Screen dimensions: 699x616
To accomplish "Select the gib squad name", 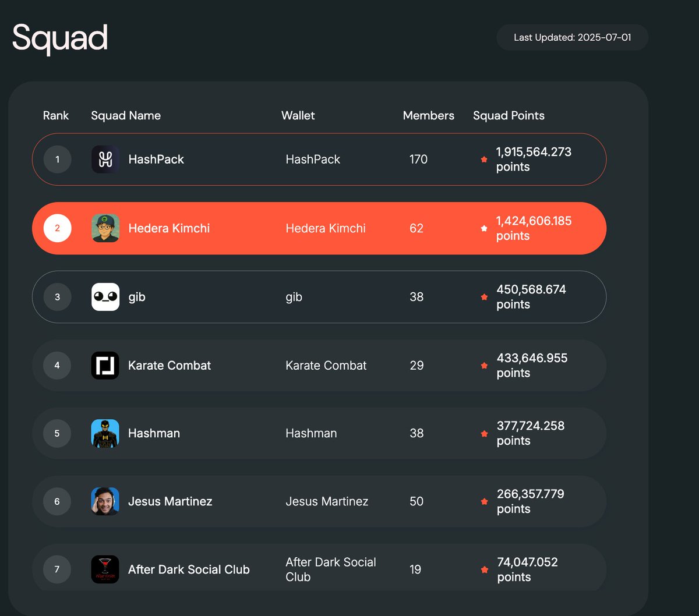I will click(137, 297).
